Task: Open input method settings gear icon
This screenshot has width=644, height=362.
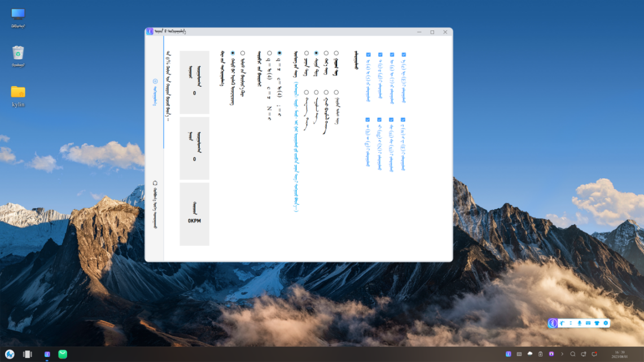Action: click(606, 323)
